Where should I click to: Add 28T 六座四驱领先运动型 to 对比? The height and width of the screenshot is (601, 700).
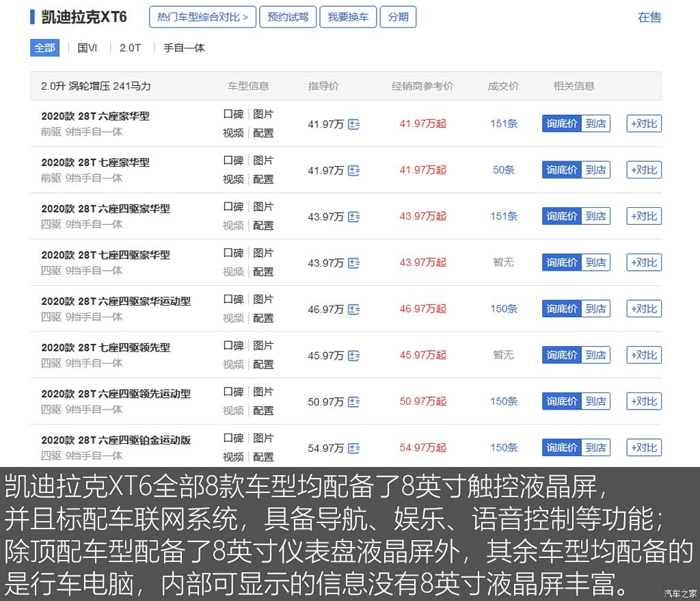(x=644, y=401)
